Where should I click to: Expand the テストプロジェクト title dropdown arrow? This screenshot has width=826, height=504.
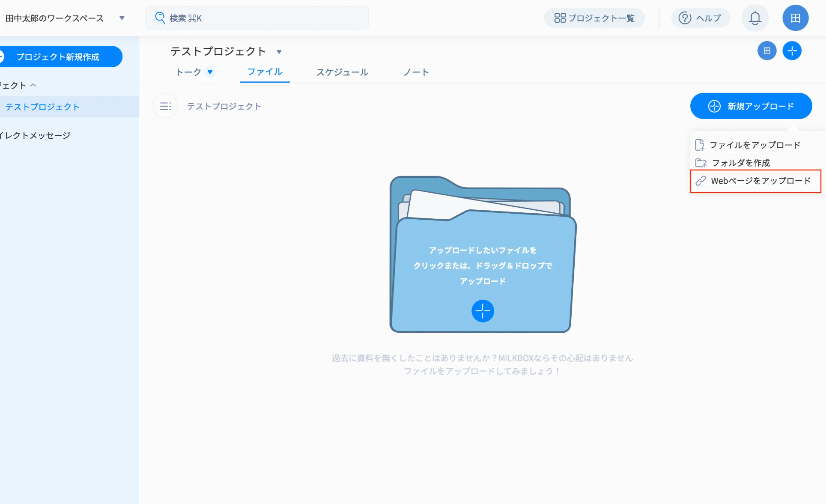point(279,52)
